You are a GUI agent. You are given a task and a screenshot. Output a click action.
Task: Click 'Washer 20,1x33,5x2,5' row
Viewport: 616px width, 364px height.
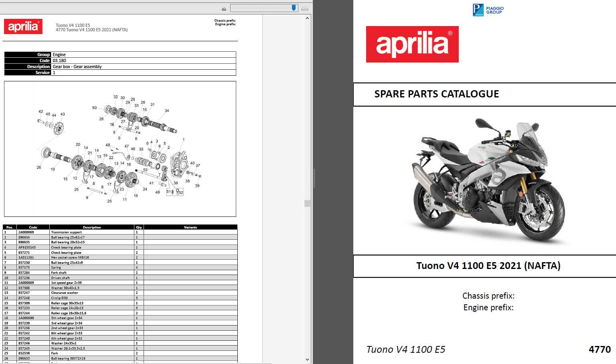[x=120, y=348]
